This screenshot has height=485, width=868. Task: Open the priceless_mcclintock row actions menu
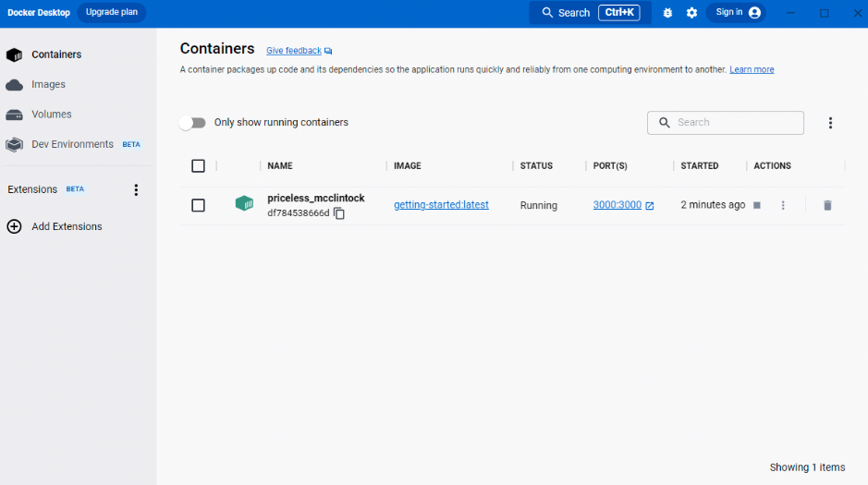click(783, 205)
